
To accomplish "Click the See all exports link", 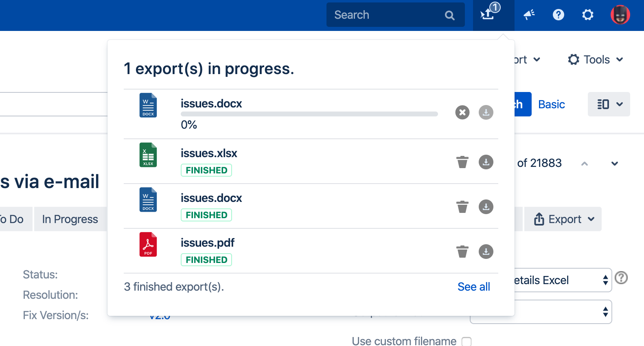I will [473, 287].
